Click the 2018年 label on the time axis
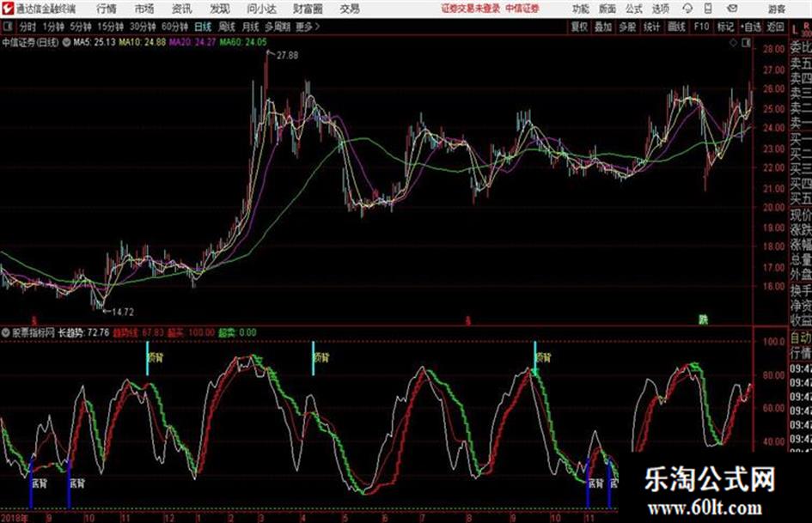 pos(14,518)
